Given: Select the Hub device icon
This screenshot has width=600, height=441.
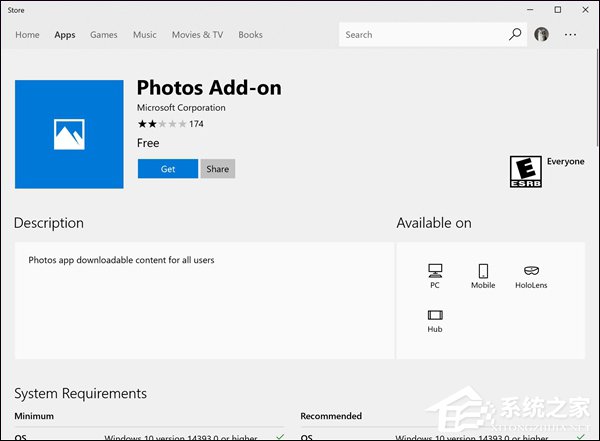Looking at the screenshot, I should coord(434,315).
